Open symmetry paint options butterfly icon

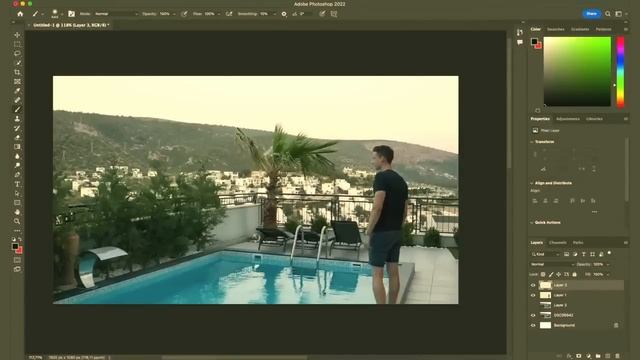(x=334, y=14)
